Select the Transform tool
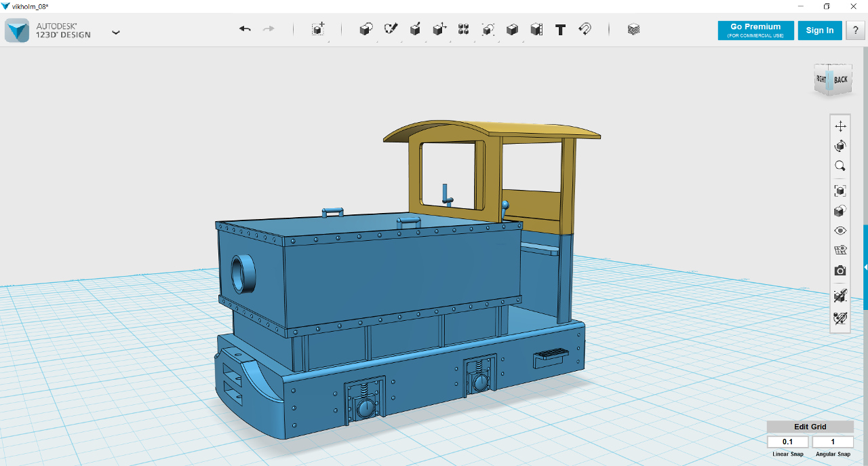 [x=318, y=29]
